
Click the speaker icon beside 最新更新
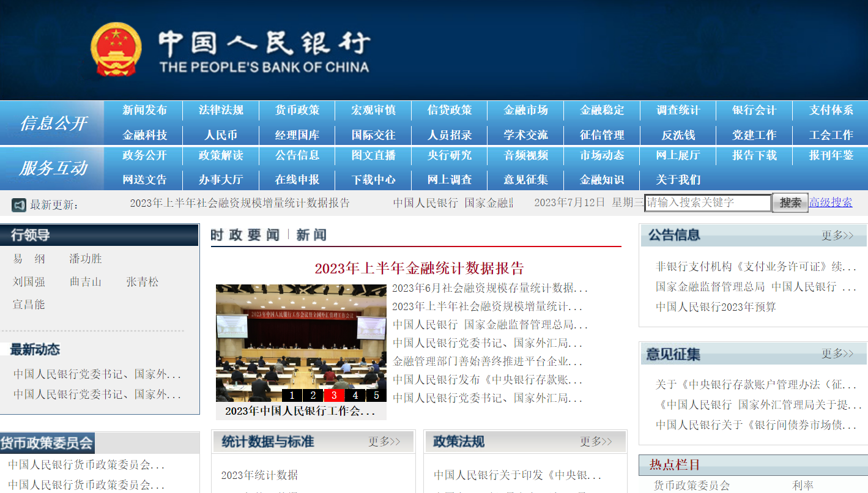[x=19, y=204]
